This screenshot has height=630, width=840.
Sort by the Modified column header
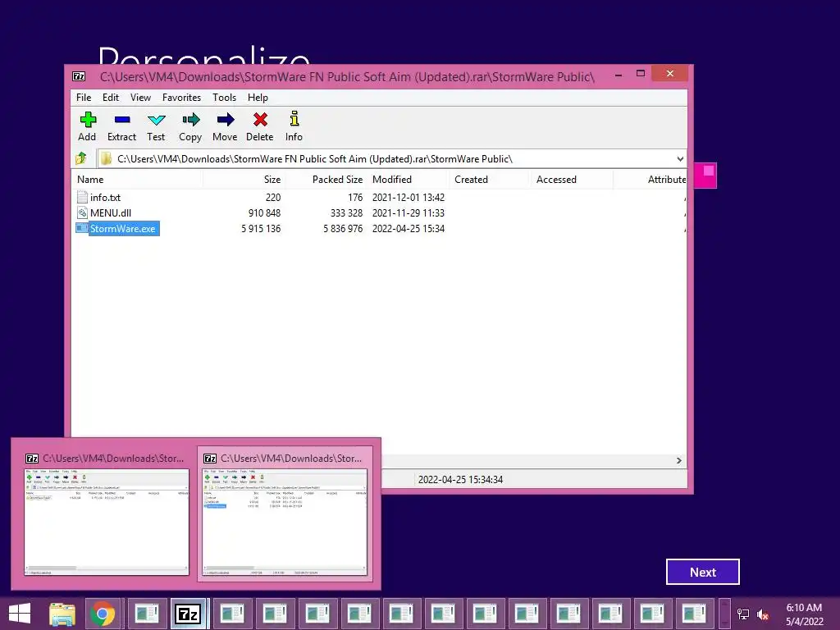point(408,180)
